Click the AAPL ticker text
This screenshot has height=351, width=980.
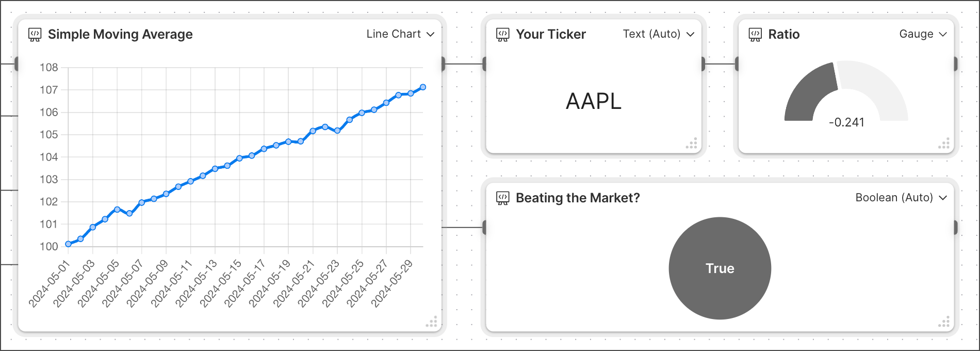pyautogui.click(x=594, y=101)
